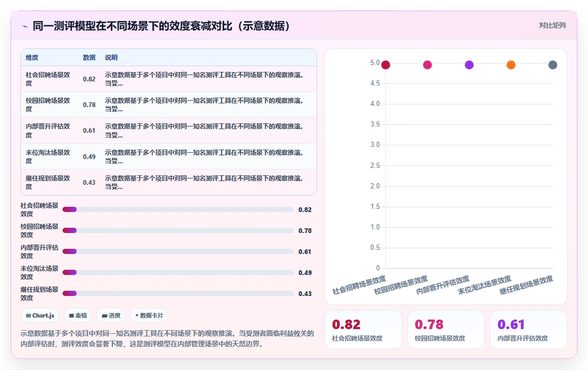588x370 pixels.
Task: Click table cell 校园招聘场景效度
Action: coord(48,104)
